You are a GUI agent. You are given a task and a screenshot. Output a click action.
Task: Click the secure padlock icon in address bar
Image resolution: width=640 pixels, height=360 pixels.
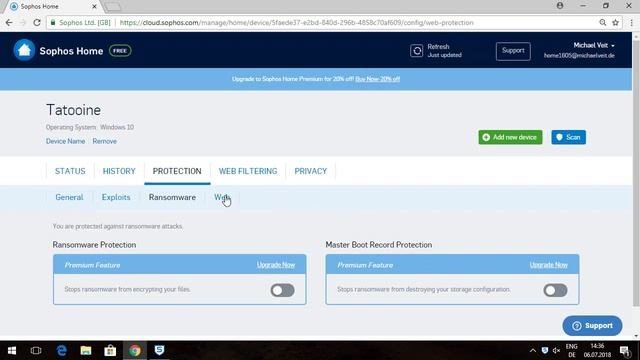pos(53,22)
